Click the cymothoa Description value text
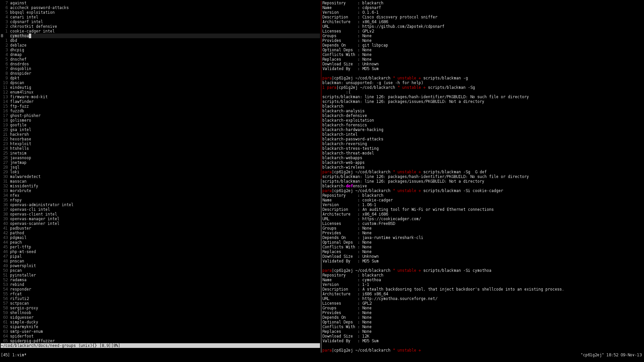 463,289
